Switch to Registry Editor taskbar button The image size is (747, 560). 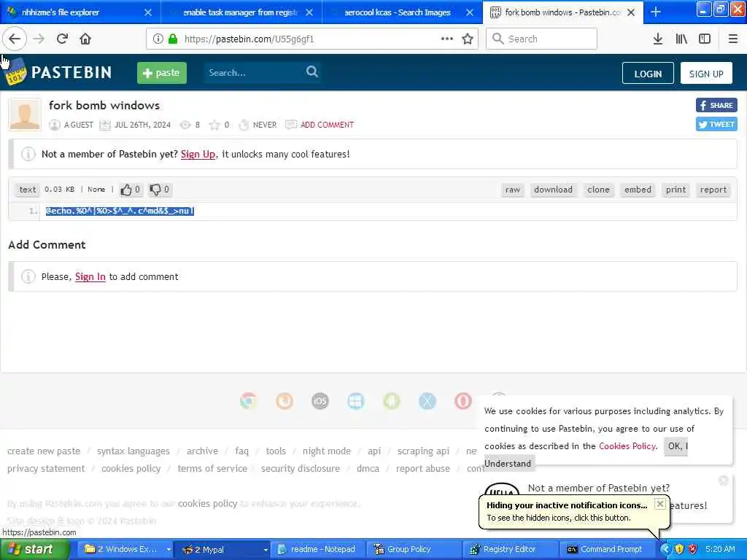pyautogui.click(x=508, y=550)
